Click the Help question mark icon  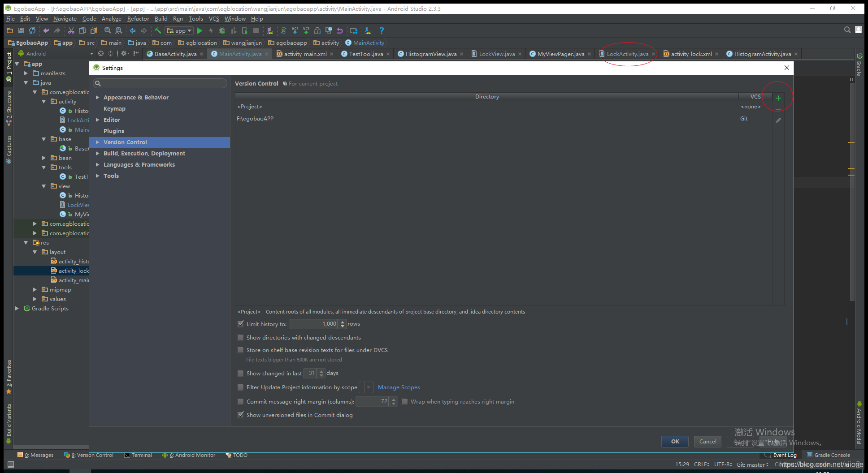(382, 30)
